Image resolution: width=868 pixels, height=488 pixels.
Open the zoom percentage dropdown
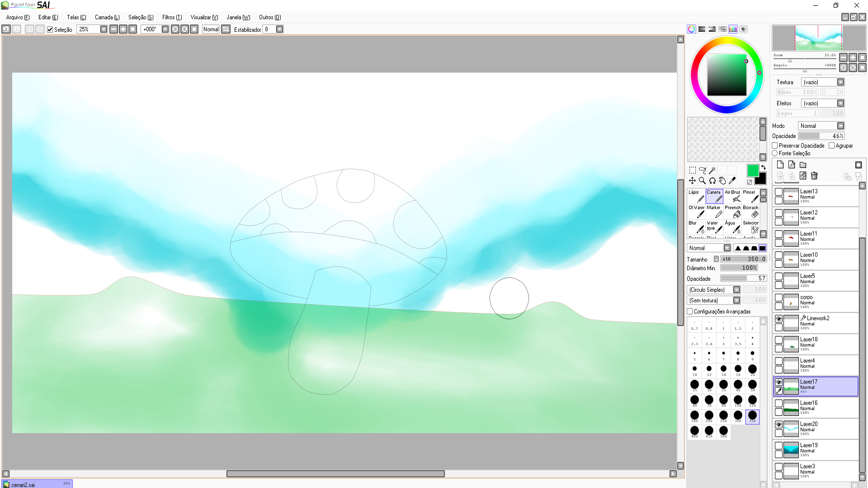(104, 29)
